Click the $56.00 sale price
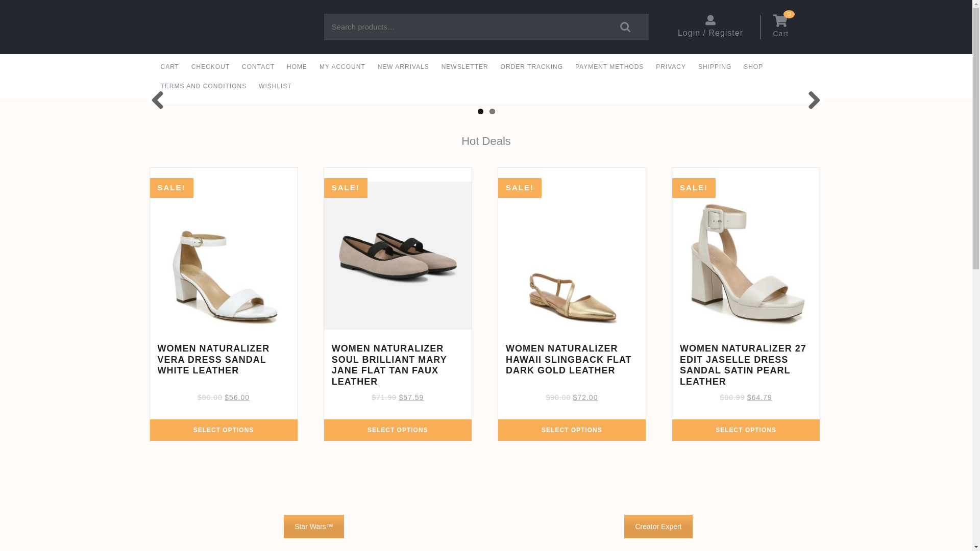This screenshot has height=551, width=980. (x=237, y=397)
